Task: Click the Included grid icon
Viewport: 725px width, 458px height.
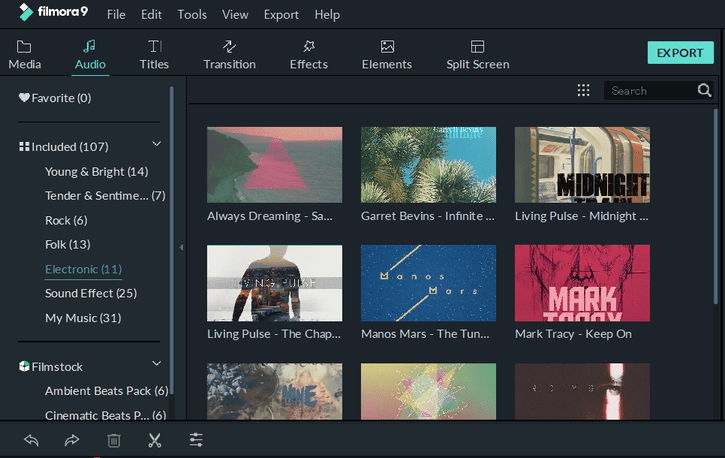Action: [24, 147]
